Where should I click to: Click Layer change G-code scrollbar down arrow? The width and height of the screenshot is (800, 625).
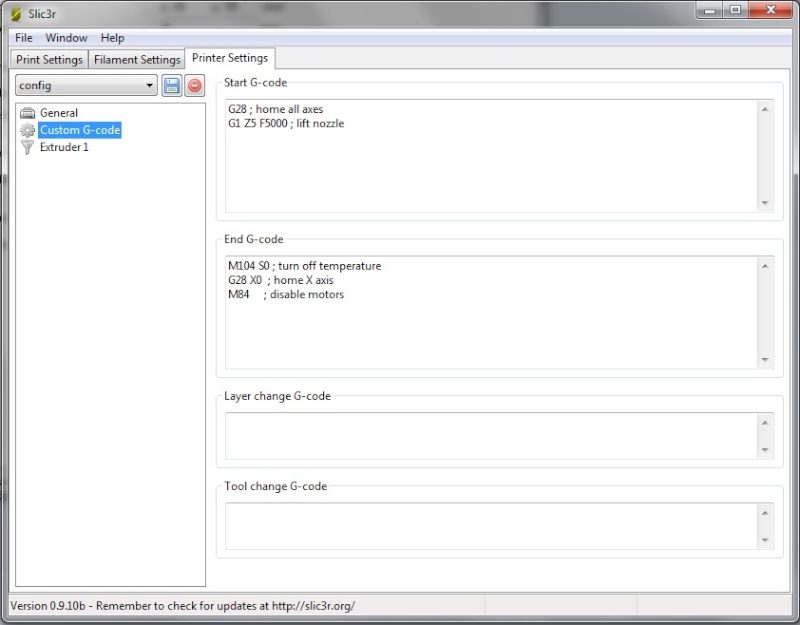(x=765, y=450)
